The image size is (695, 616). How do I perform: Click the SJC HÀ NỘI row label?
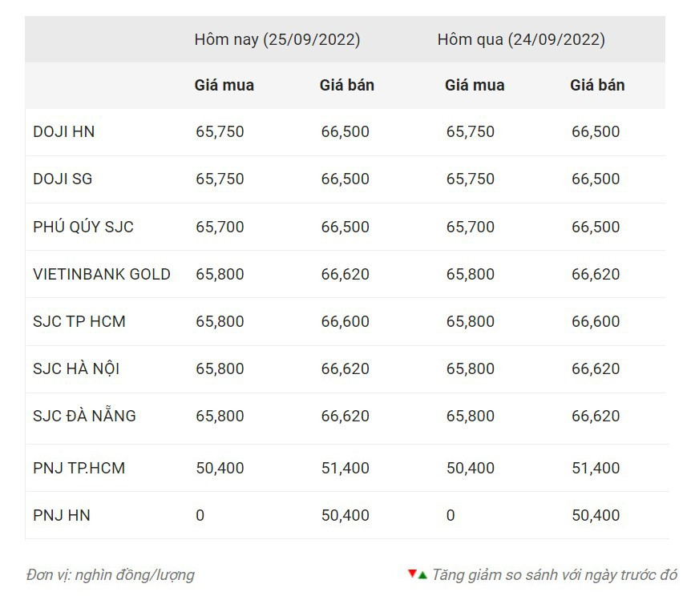(x=76, y=368)
